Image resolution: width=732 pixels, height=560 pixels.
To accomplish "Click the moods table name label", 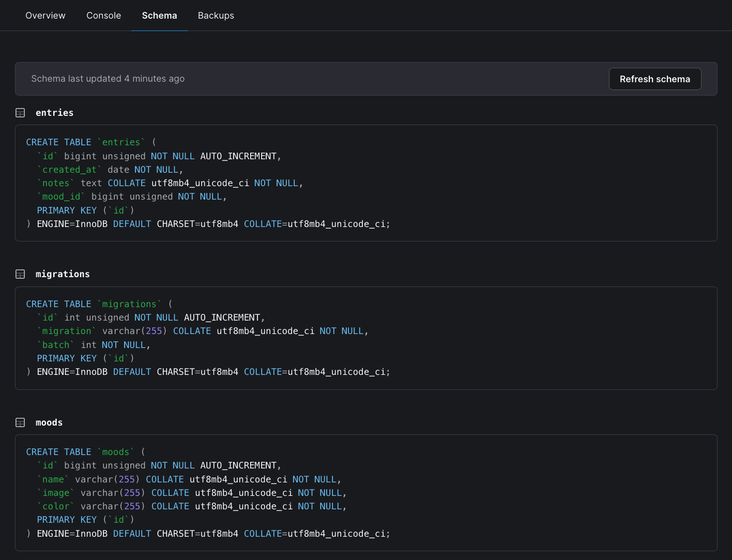I will point(49,422).
